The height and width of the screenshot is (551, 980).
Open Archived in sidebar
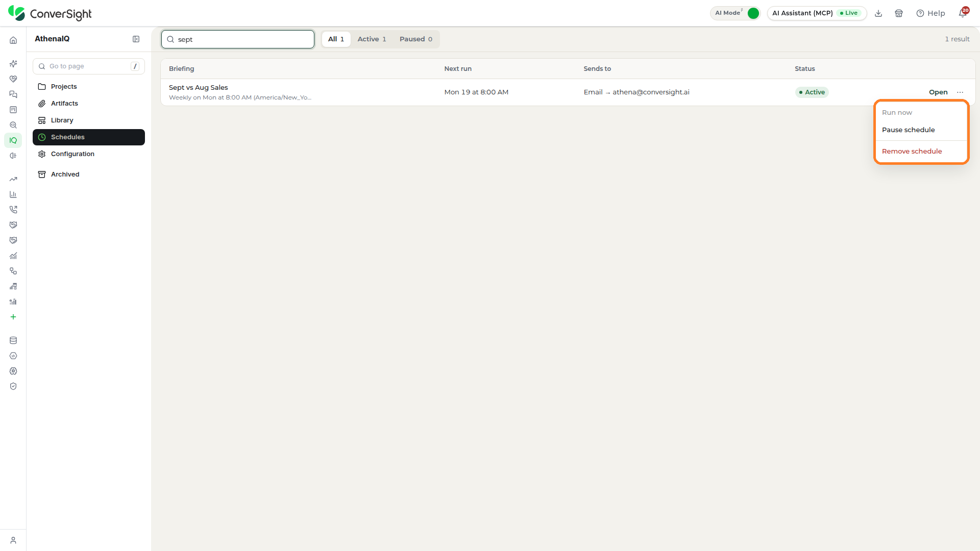tap(89, 174)
